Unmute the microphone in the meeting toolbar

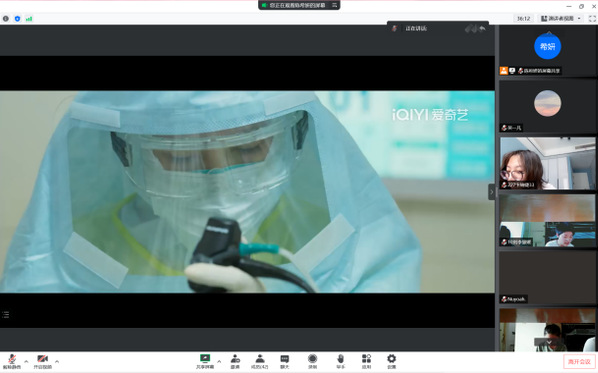pos(12,362)
